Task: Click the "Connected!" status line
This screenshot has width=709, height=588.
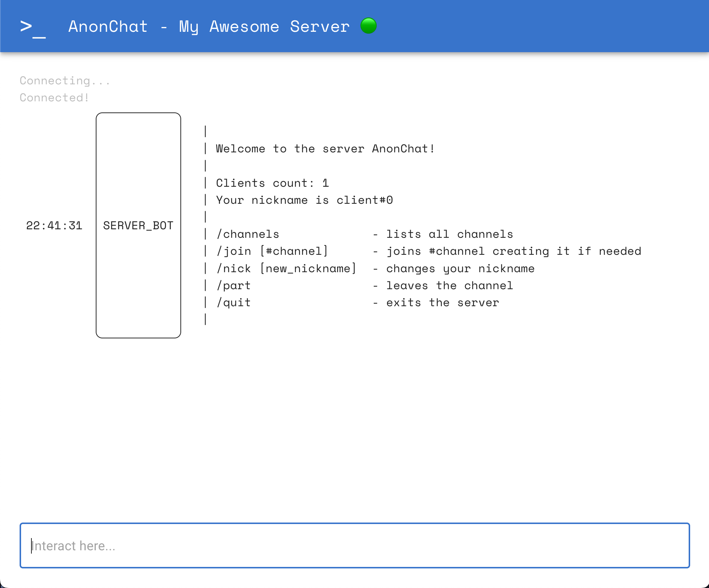Action: (54, 98)
